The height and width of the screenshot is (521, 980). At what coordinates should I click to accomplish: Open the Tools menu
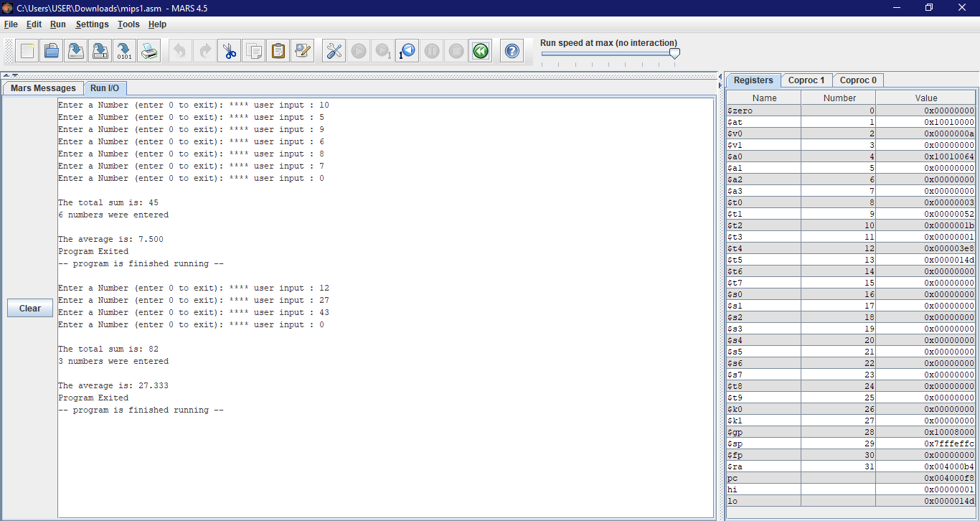point(128,24)
